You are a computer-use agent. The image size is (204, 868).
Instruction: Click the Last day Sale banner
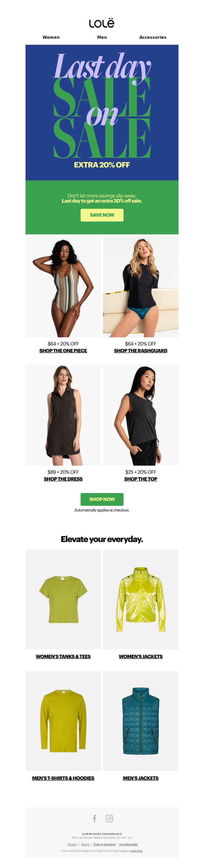click(102, 112)
